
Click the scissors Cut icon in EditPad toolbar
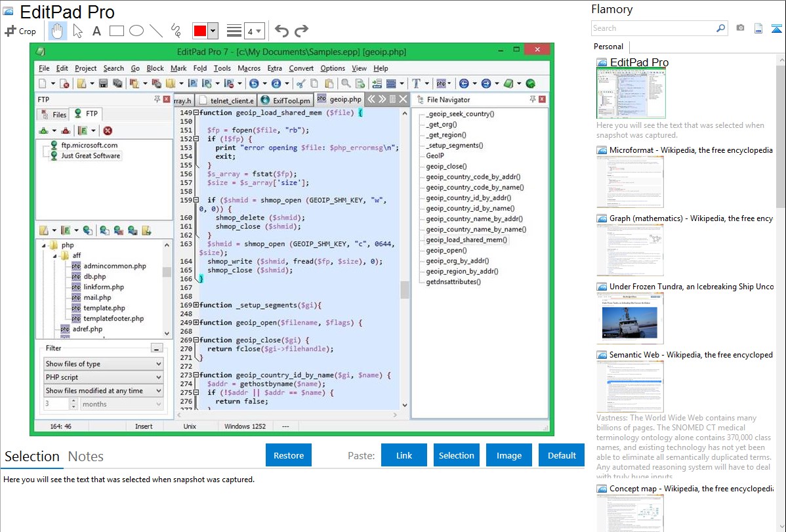click(300, 84)
